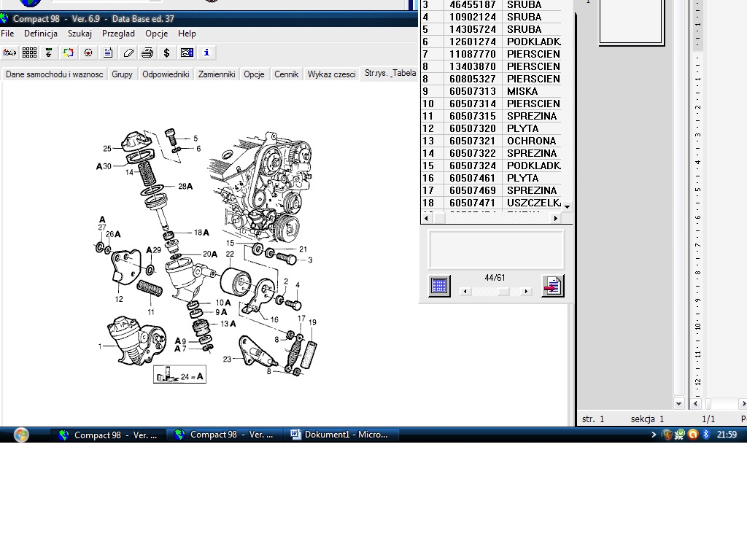Open the Przeglad menu
The height and width of the screenshot is (560, 747).
[118, 34]
